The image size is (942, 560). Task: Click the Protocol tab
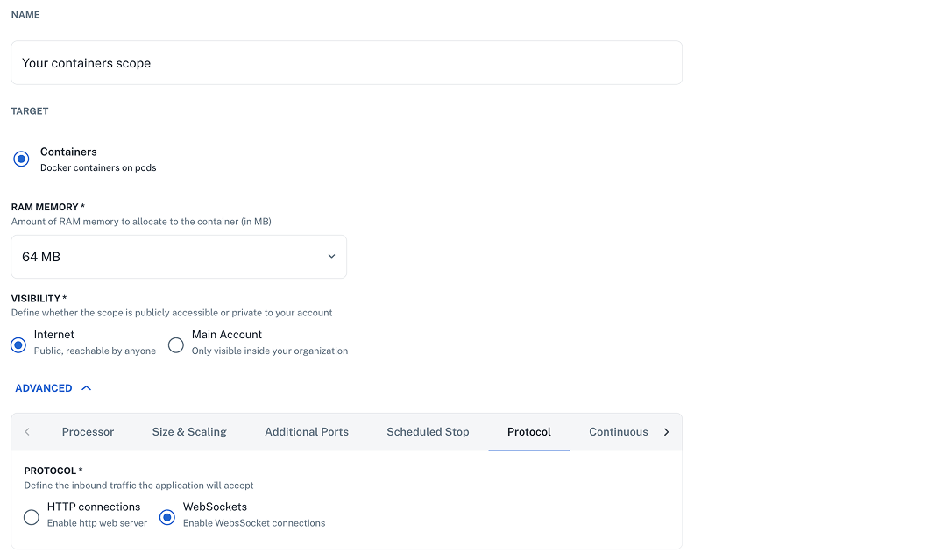click(x=528, y=431)
